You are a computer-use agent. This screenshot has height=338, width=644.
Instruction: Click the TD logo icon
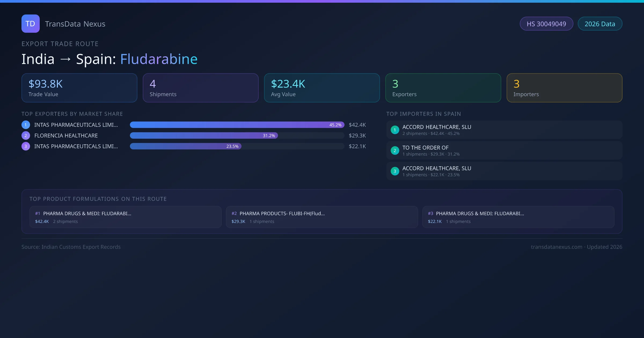(30, 24)
